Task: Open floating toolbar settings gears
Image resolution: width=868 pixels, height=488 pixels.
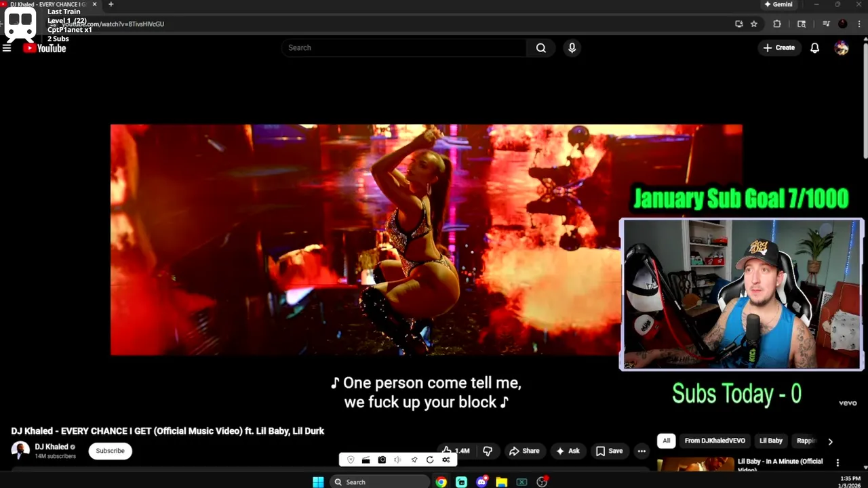Action: 446,460
